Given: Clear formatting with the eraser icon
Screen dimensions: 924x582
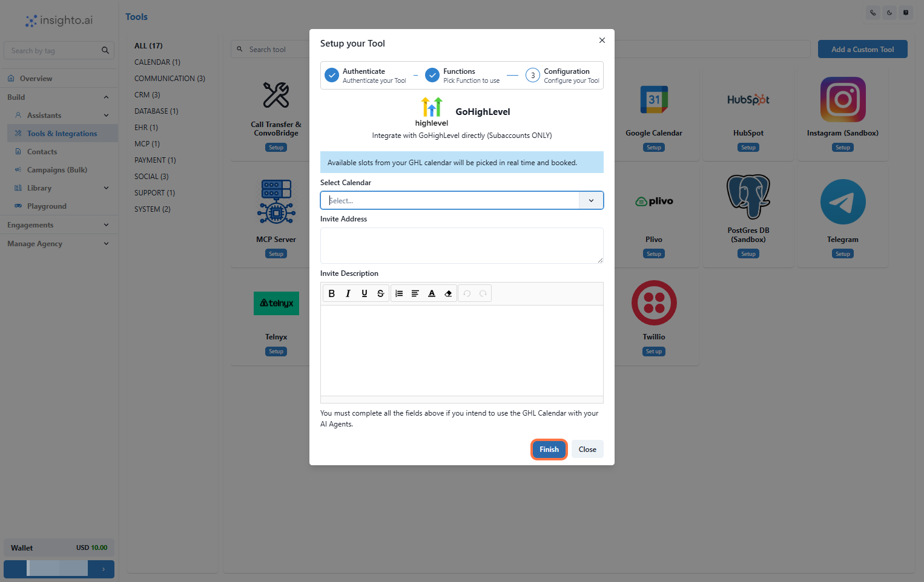Looking at the screenshot, I should [x=448, y=293].
